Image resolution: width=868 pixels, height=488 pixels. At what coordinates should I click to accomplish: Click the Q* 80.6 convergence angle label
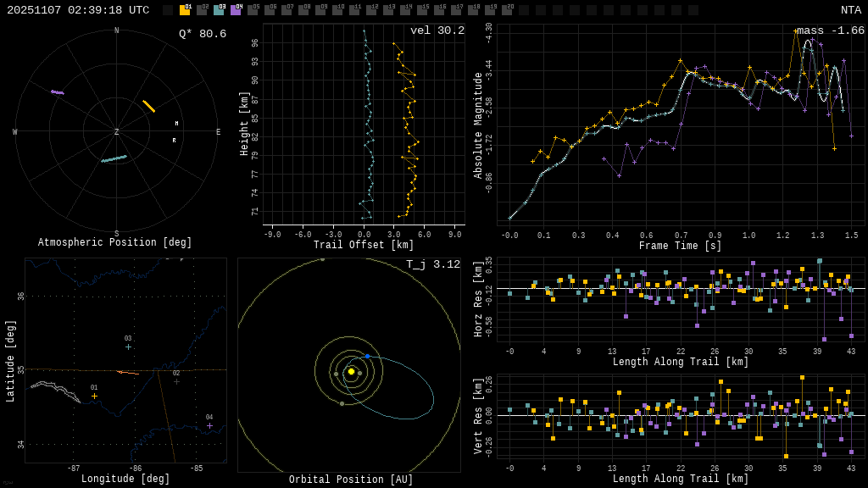pyautogui.click(x=202, y=34)
